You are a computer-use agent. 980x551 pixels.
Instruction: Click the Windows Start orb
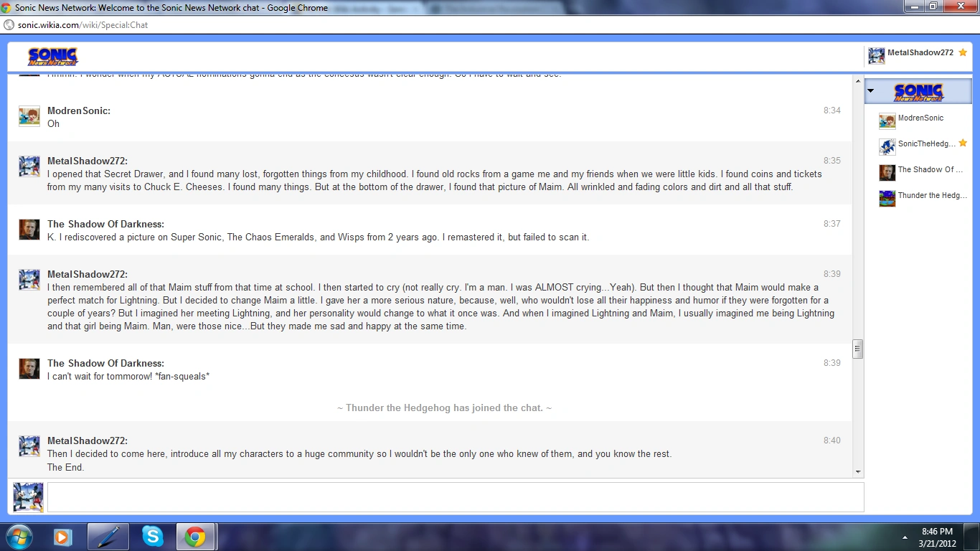pyautogui.click(x=19, y=536)
